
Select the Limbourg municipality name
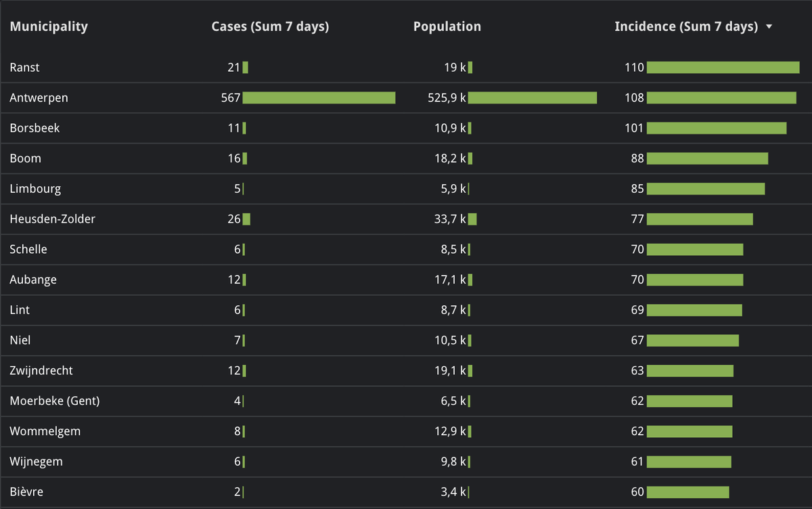[x=35, y=189]
